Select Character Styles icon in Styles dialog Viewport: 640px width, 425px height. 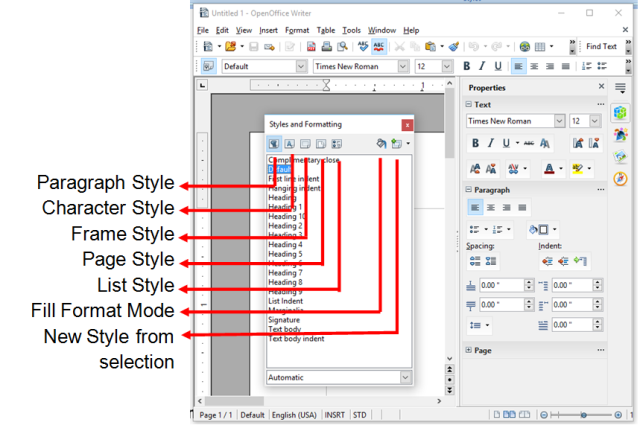289,144
